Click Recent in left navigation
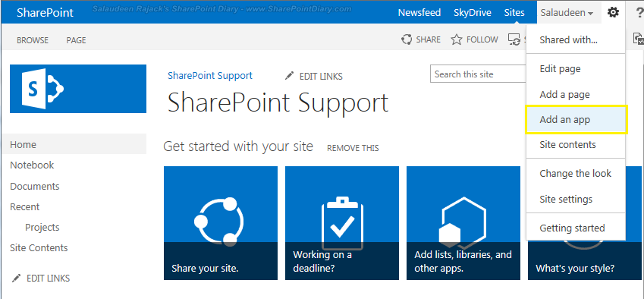Screen dimensions: 644x299 [x=24, y=206]
